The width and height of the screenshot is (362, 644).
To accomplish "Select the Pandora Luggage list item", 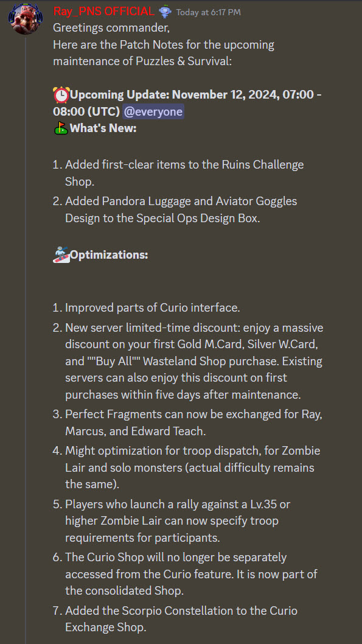I will click(181, 209).
